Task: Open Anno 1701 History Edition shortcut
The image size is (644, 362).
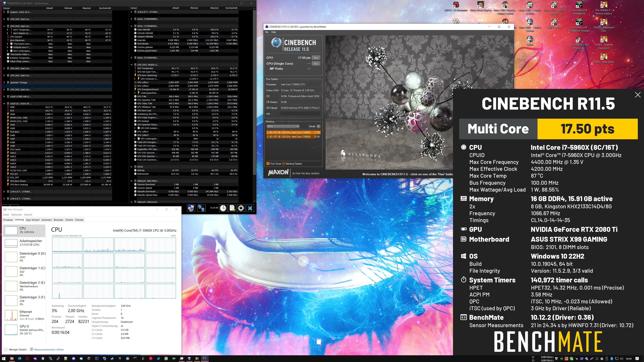Action: tap(554, 8)
